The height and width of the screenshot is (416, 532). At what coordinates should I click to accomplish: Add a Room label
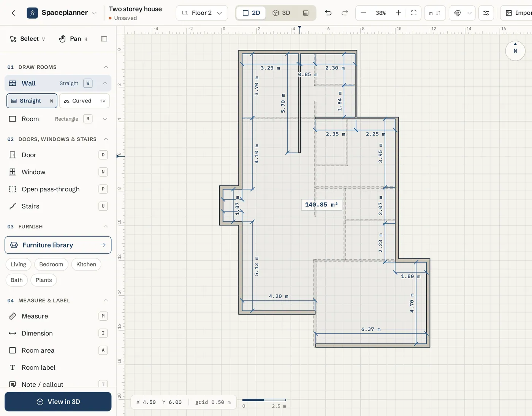58,367
